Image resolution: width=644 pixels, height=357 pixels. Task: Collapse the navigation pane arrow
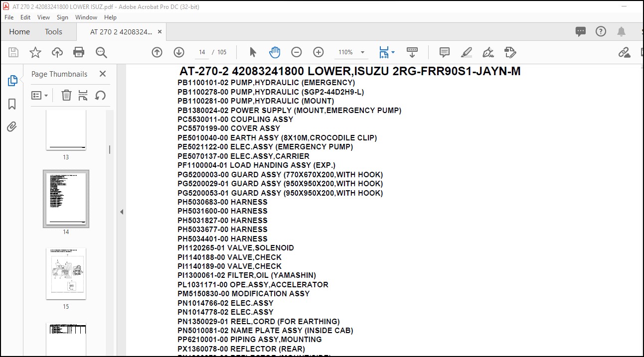pyautogui.click(x=121, y=212)
